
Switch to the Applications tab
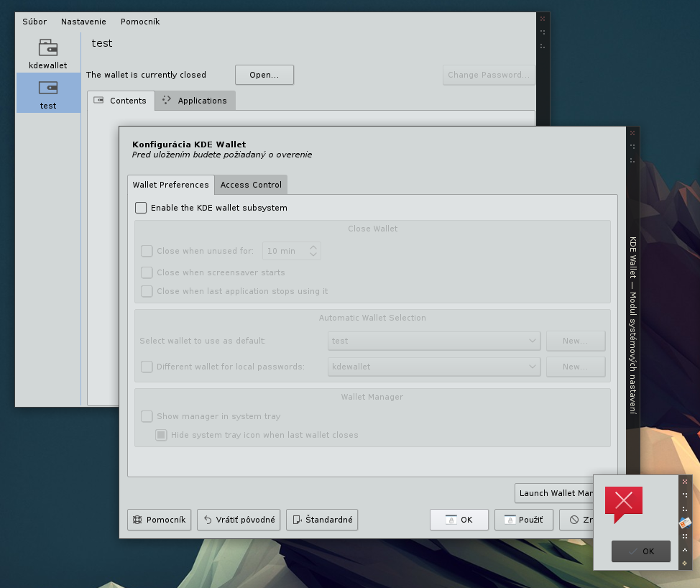click(195, 101)
